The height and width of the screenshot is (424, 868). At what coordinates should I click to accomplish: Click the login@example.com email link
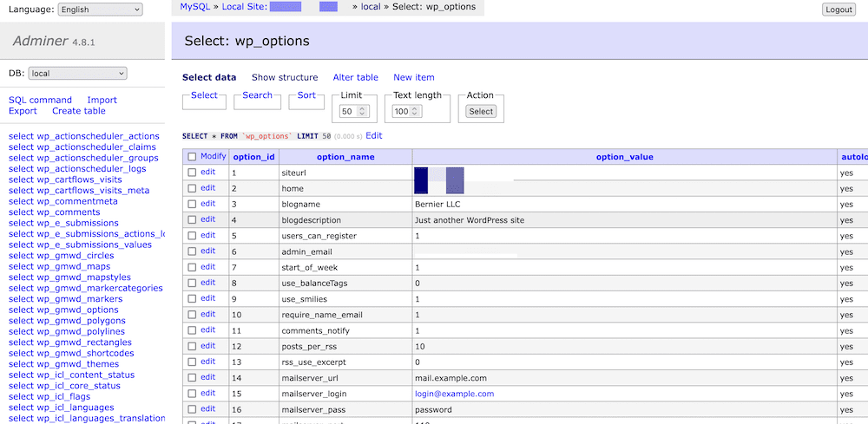[455, 394]
